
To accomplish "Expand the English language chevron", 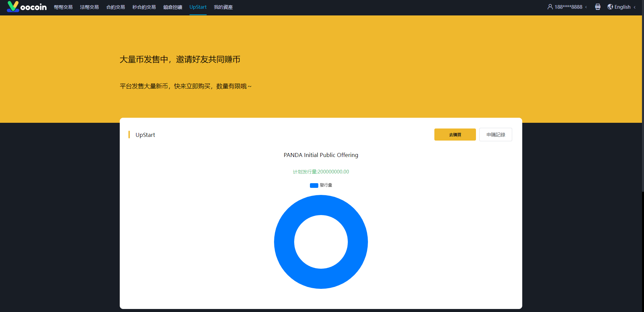I will point(635,7).
